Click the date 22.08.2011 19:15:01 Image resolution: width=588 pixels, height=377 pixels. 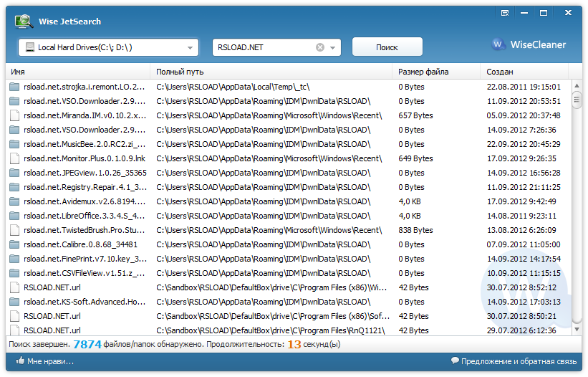[x=524, y=87]
